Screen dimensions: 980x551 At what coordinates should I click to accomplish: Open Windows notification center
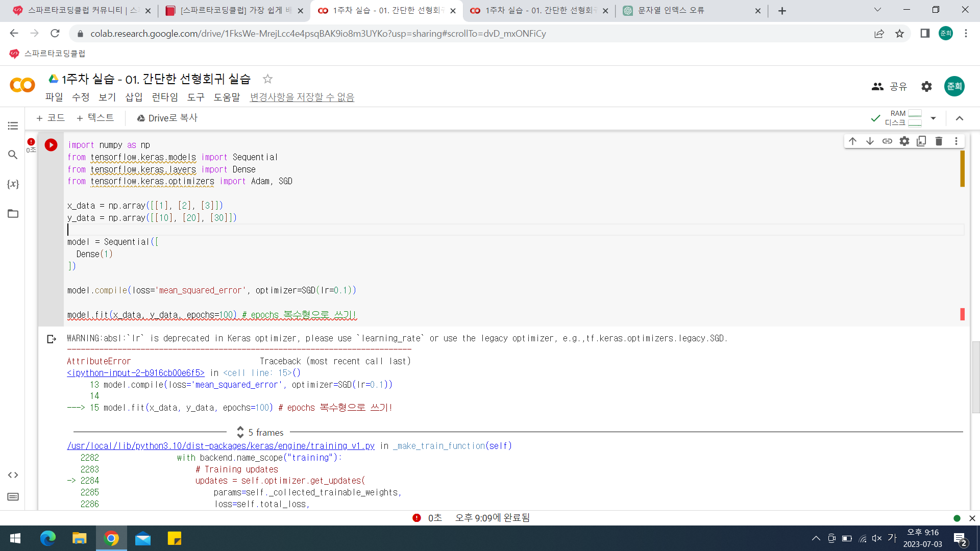pyautogui.click(x=960, y=539)
